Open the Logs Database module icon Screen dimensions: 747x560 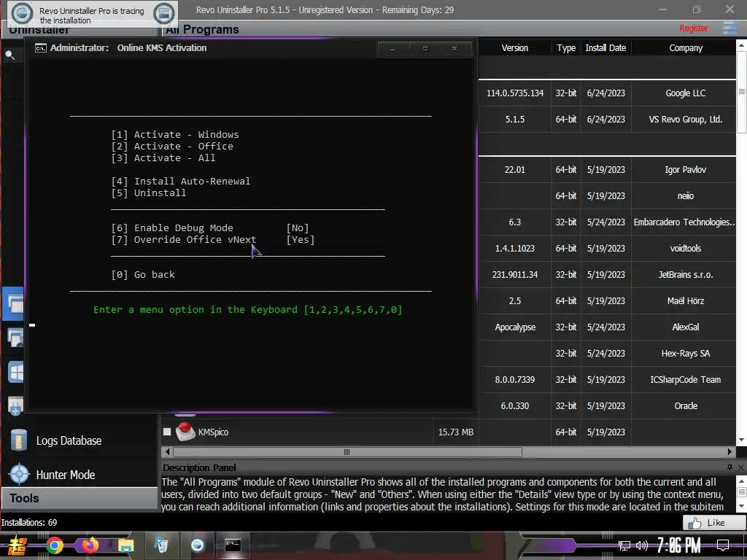point(18,440)
